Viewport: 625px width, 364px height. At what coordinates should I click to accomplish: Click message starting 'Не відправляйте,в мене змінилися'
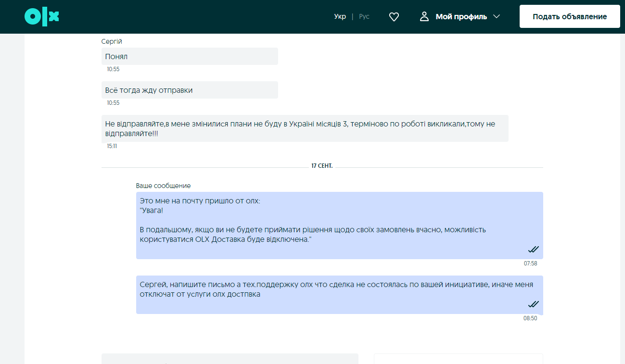305,128
